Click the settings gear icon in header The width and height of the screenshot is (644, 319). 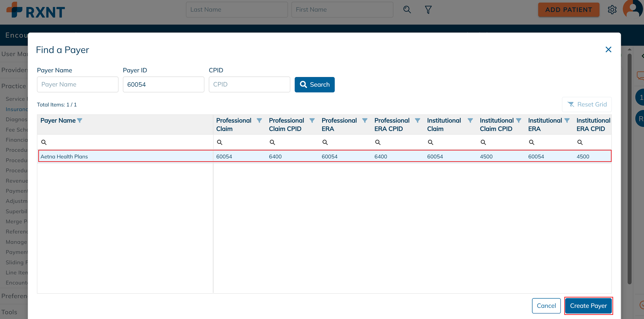tap(612, 10)
